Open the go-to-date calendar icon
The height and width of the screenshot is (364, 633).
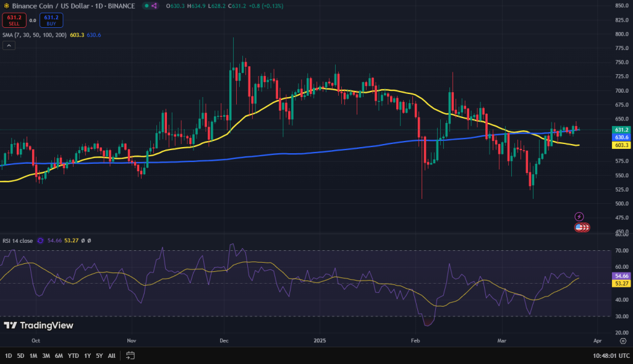[130, 355]
